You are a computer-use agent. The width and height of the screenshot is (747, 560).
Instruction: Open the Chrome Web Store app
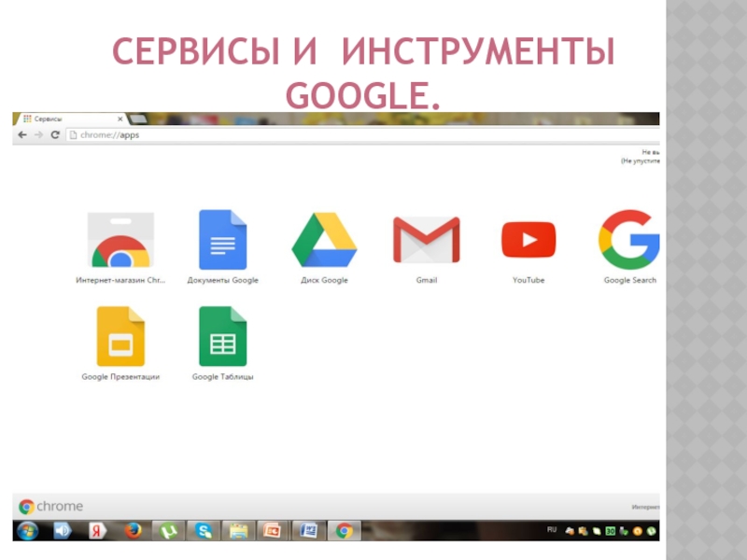[120, 246]
